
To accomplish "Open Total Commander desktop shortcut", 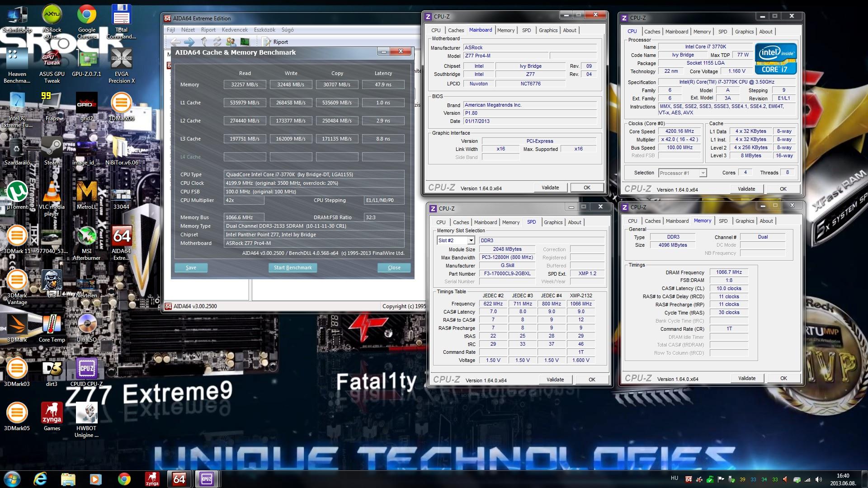I will tap(121, 22).
